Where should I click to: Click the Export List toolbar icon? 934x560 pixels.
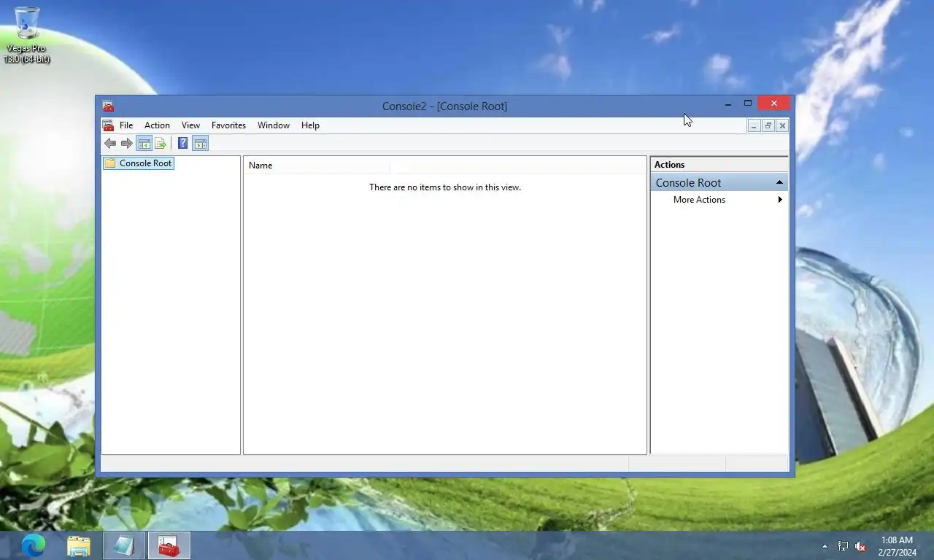pyautogui.click(x=161, y=144)
